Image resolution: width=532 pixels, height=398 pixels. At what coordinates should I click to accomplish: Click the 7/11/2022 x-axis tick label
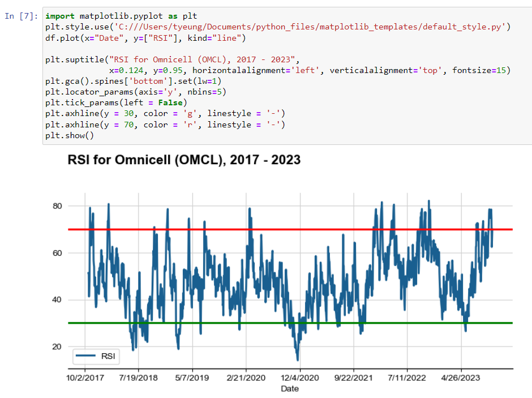407,378
